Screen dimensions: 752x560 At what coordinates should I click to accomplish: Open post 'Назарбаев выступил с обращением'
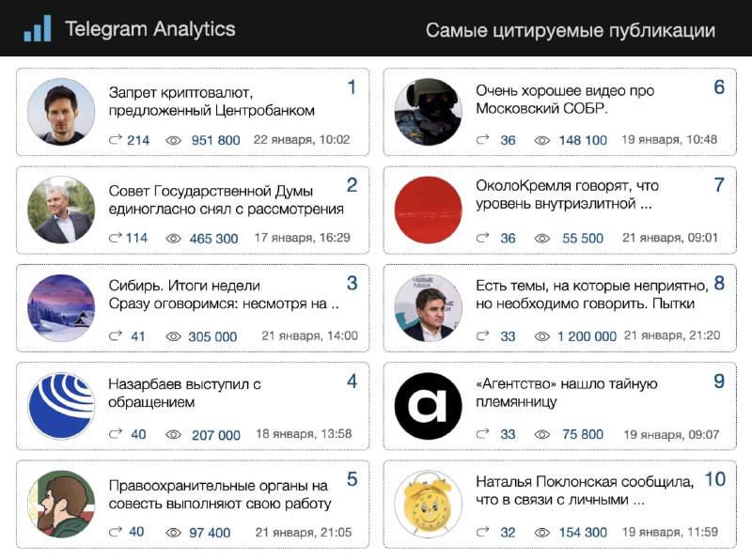coord(184,393)
